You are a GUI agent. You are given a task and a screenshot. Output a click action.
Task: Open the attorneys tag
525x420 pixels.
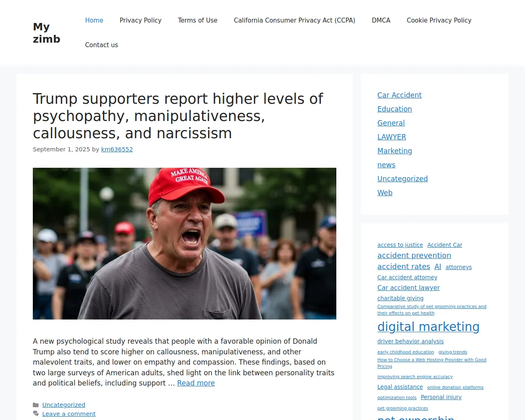(459, 267)
